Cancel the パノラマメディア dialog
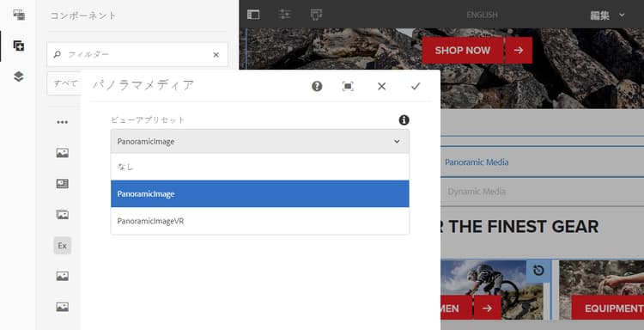This screenshot has height=330, width=644. pyautogui.click(x=381, y=86)
